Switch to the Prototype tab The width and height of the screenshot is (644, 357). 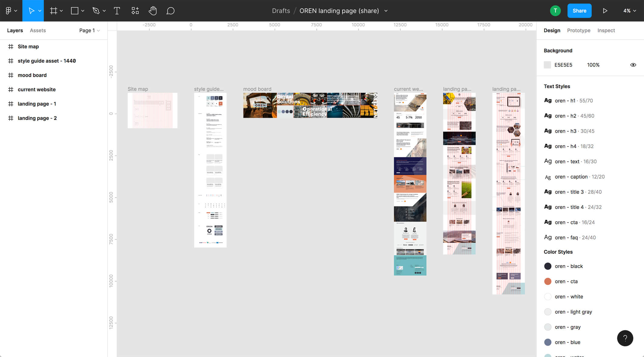(578, 30)
